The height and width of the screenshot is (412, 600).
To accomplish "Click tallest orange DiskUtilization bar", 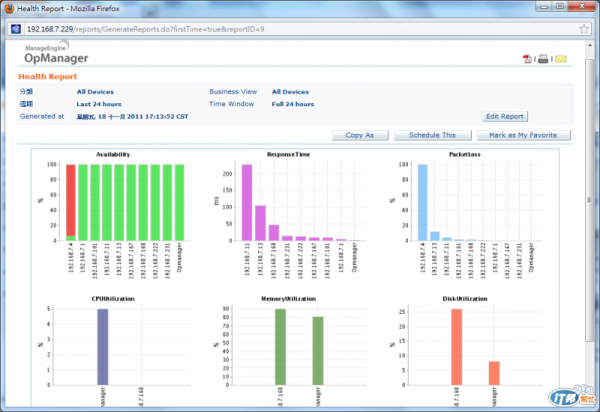I will (x=457, y=347).
